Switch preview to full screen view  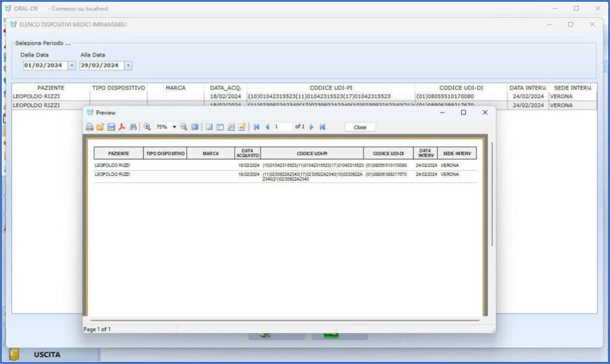pyautogui.click(x=195, y=127)
